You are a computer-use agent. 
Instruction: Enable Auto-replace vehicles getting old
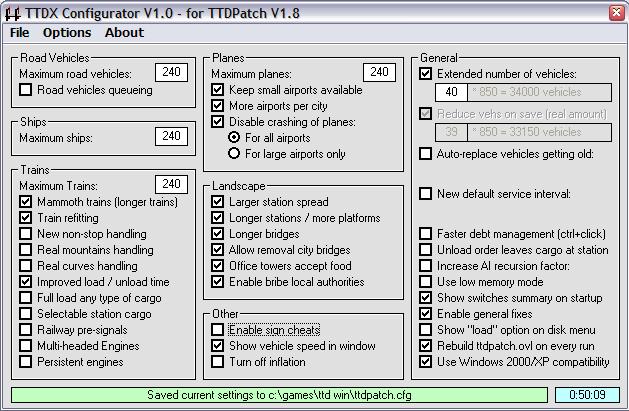426,154
